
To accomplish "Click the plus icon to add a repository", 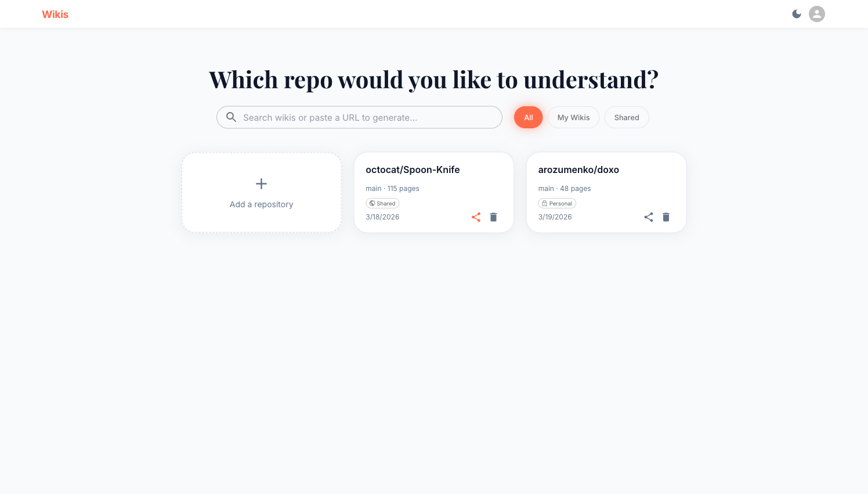I will point(261,183).
